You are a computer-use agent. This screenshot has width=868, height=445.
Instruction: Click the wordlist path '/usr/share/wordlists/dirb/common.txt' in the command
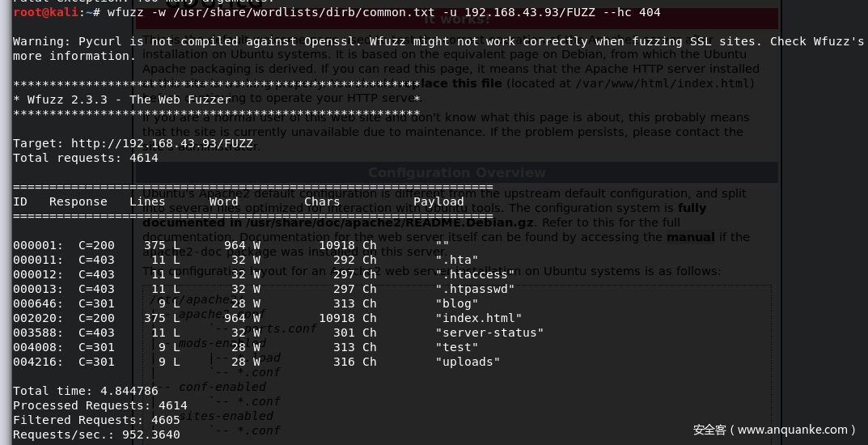pyautogui.click(x=303, y=12)
